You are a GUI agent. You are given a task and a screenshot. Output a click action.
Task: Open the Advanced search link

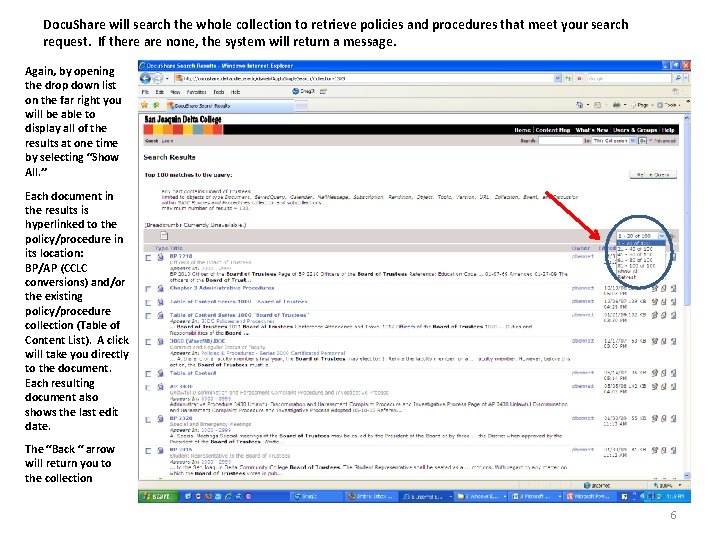(664, 141)
